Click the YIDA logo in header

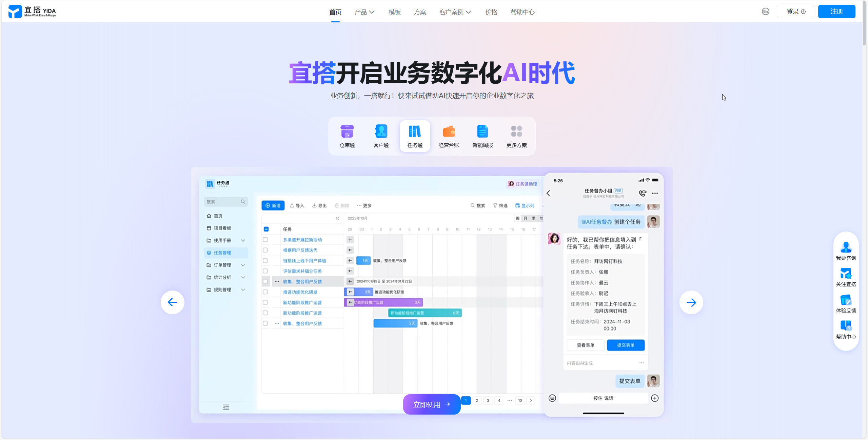[x=32, y=12]
